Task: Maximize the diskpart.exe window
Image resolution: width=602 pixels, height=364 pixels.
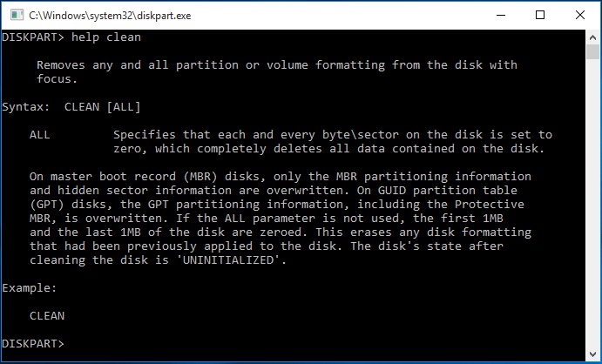Action: pos(540,16)
